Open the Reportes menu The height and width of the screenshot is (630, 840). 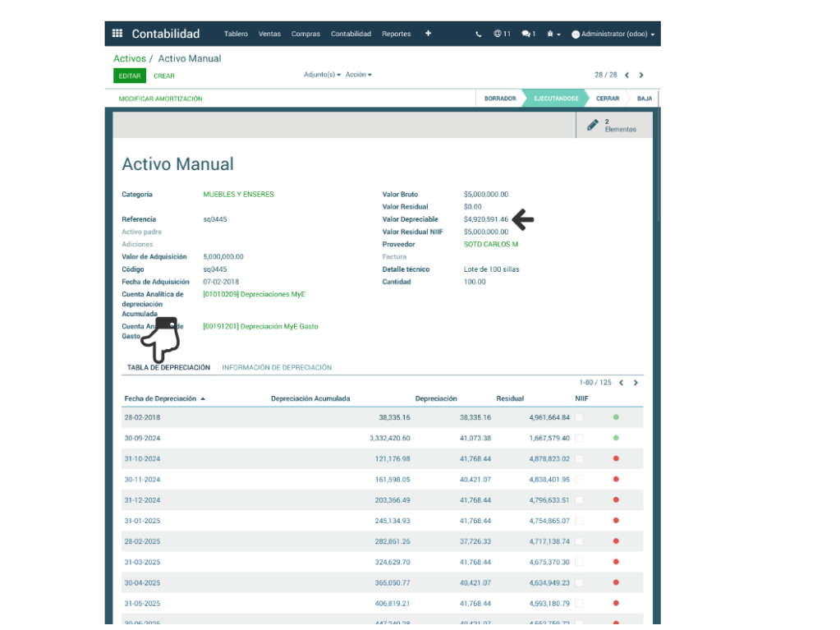tap(396, 34)
